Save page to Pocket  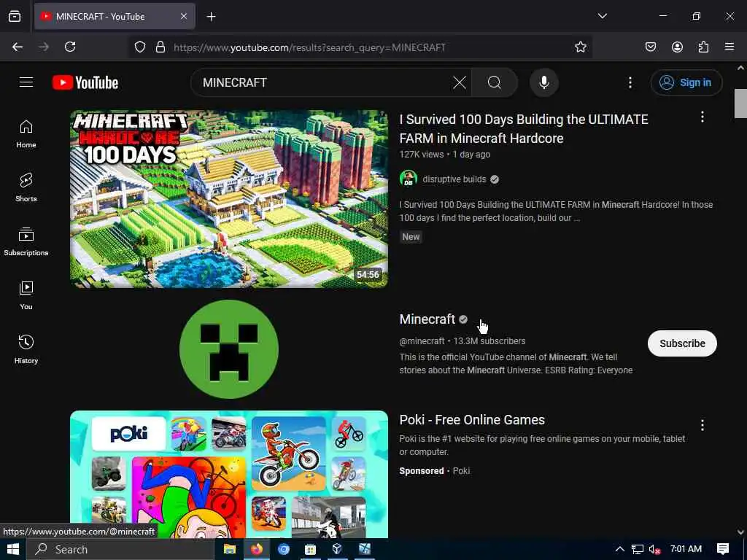click(651, 47)
